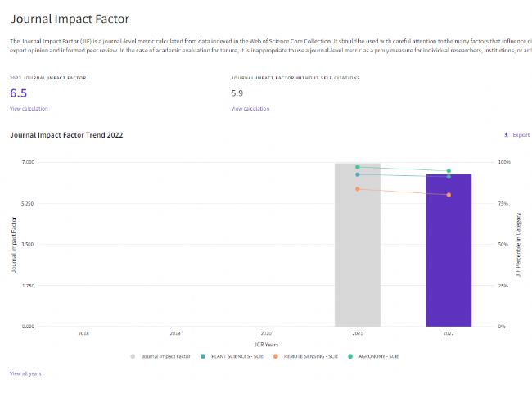Click the orange Remote Sensing point for 2021
532x393 pixels.
[x=358, y=189]
